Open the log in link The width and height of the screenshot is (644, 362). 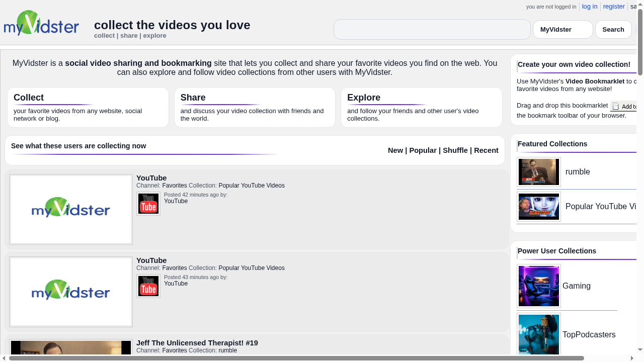coord(589,7)
